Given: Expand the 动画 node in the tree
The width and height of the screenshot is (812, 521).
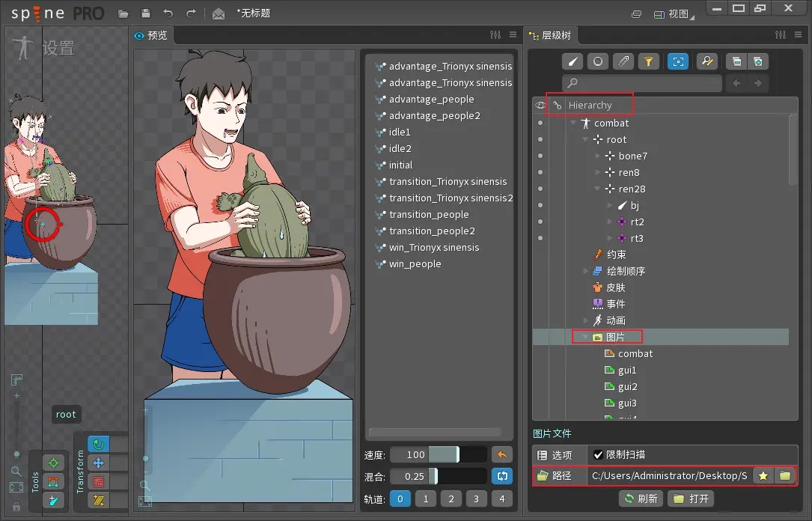Looking at the screenshot, I should (585, 320).
